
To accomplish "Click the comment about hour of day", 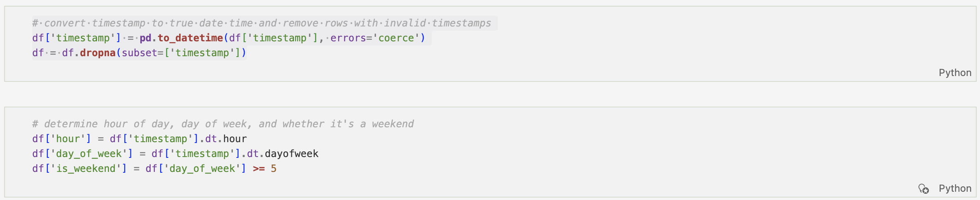I will click(x=223, y=124).
